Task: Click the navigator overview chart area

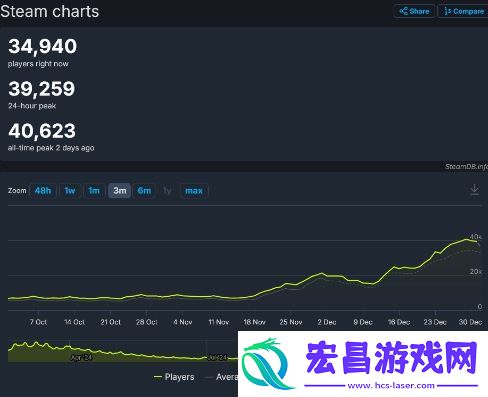Action: click(x=123, y=351)
